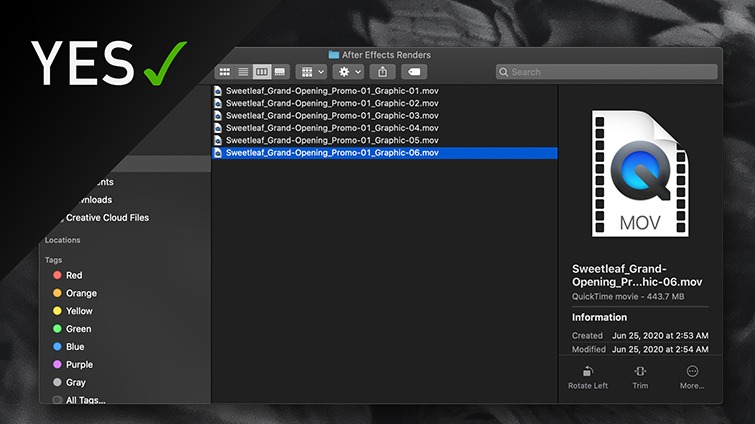
Task: Open the More quick actions menu
Action: (691, 376)
